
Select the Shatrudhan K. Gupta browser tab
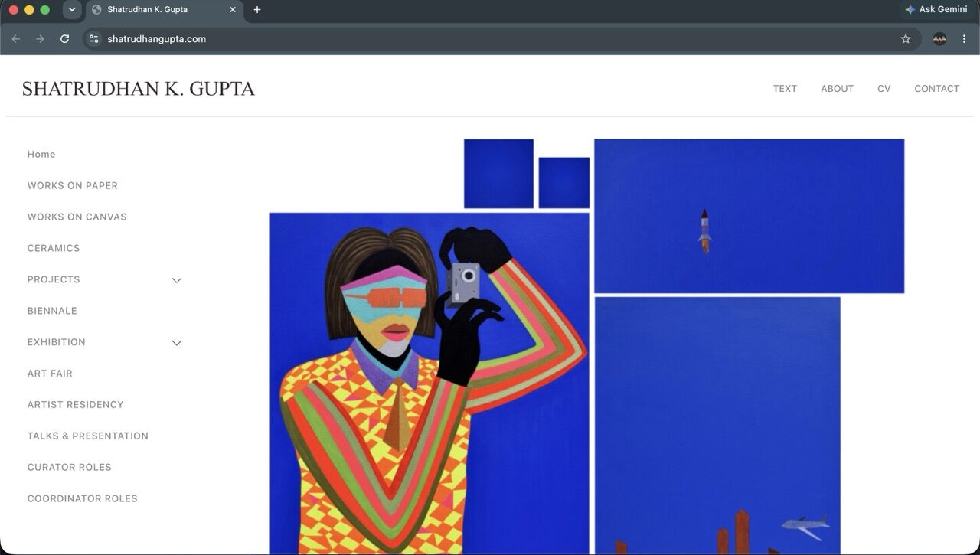click(x=165, y=10)
